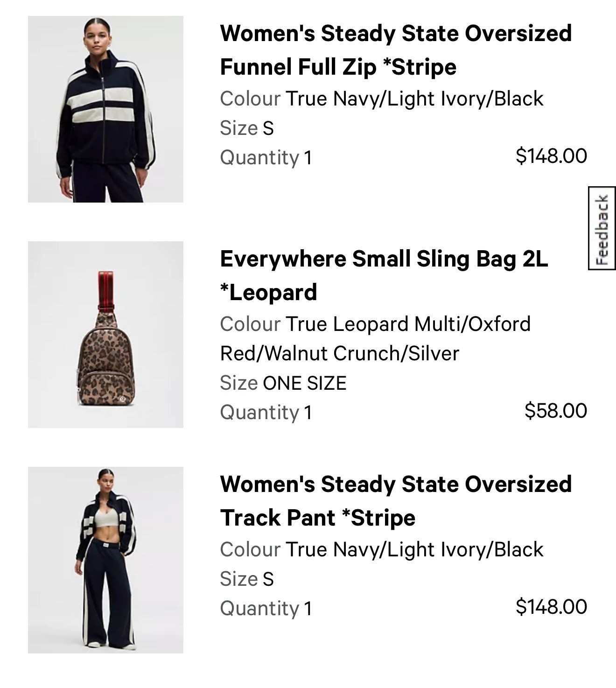
Task: Select the Funnel Full Zip price $148.00
Action: [x=551, y=154]
